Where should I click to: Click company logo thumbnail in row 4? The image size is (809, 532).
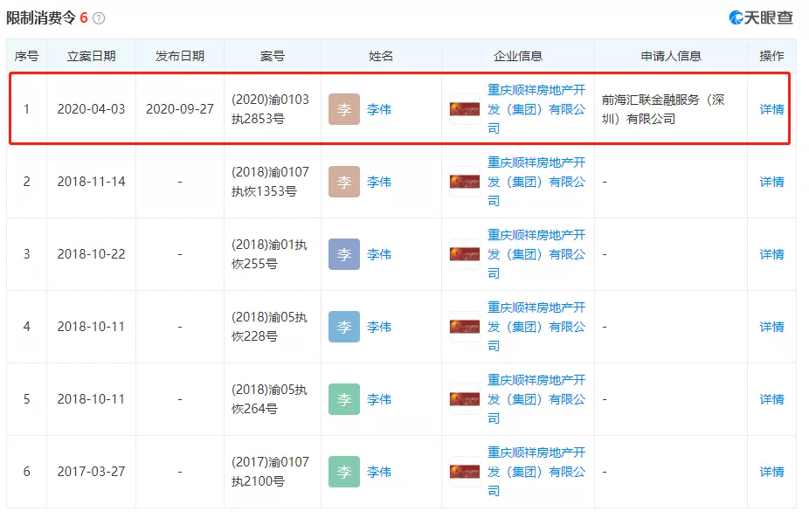click(465, 327)
